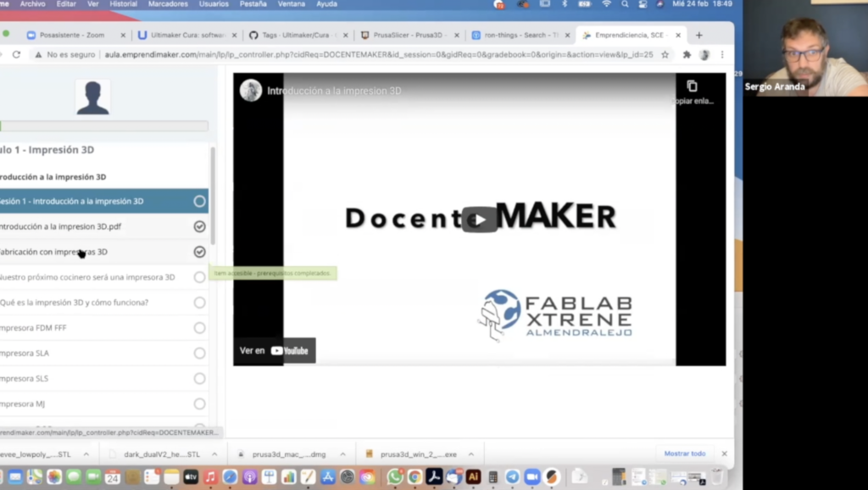868x490 pixels.
Task: Open the video on YouTube with 'Ver en YouTube'
Action: (x=274, y=350)
